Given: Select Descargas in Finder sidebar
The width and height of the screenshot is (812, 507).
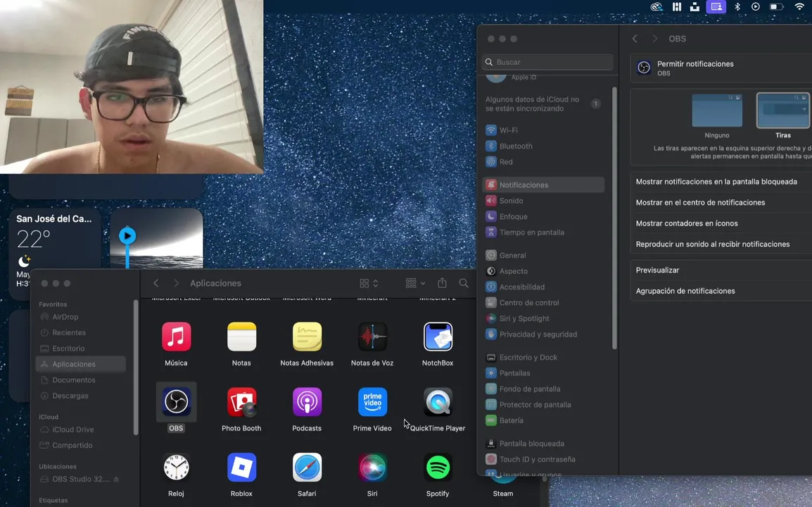Looking at the screenshot, I should click(80, 396).
